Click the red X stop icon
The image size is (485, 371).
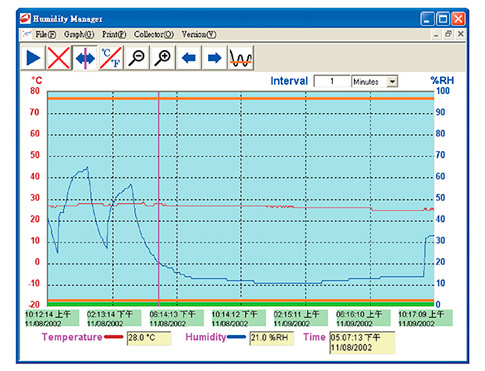click(59, 58)
